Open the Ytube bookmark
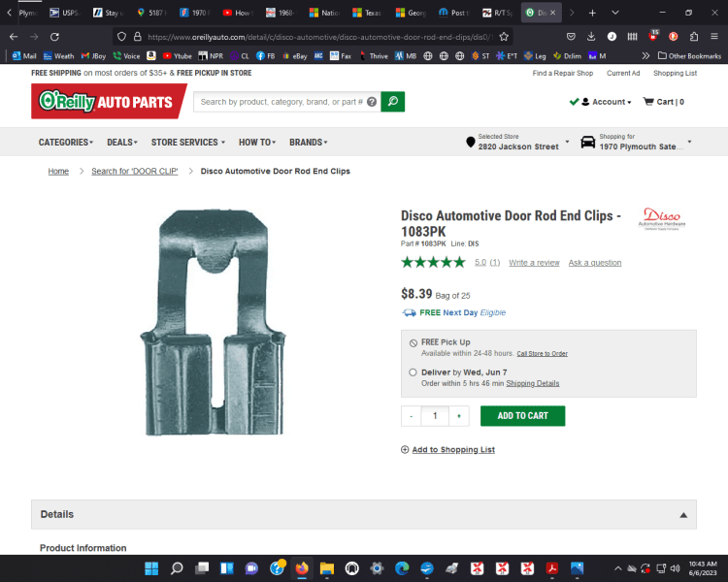This screenshot has width=728, height=582. (x=177, y=56)
